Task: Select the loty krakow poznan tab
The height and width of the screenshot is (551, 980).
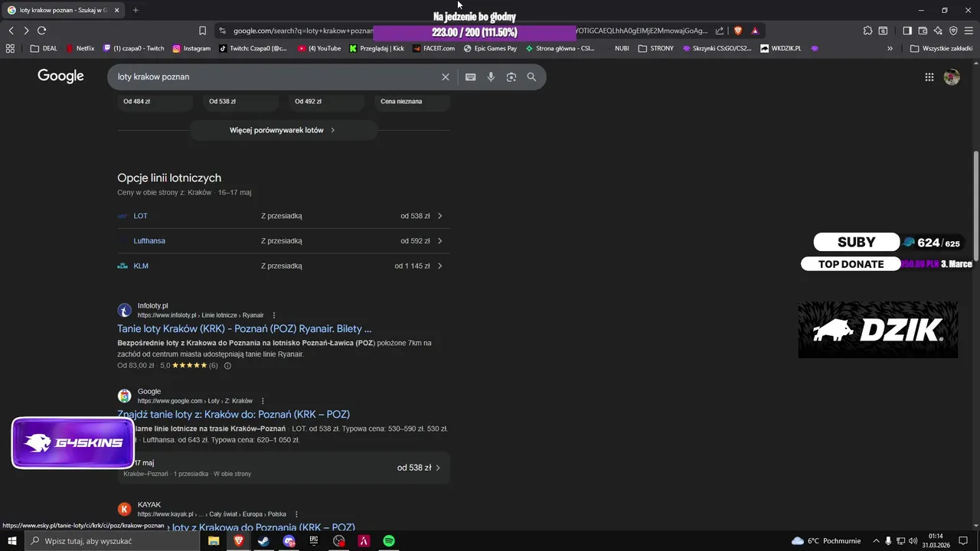Action: coord(63,10)
